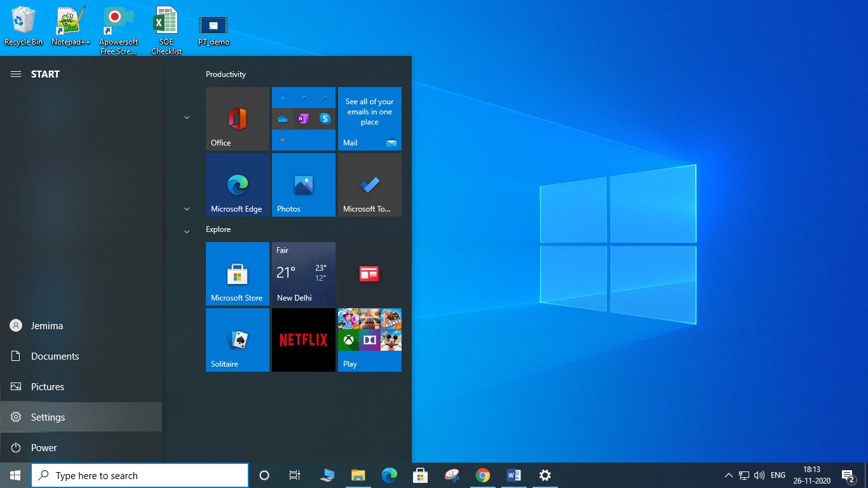Click the Type here to search box
The height and width of the screenshot is (488, 868).
(140, 475)
